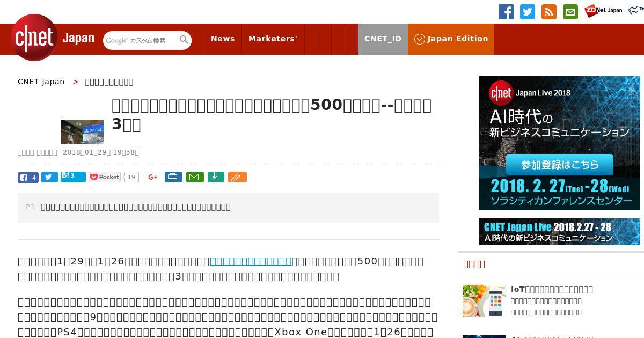Open the orange RSS feed icon
The width and height of the screenshot is (644, 338).
click(x=549, y=12)
